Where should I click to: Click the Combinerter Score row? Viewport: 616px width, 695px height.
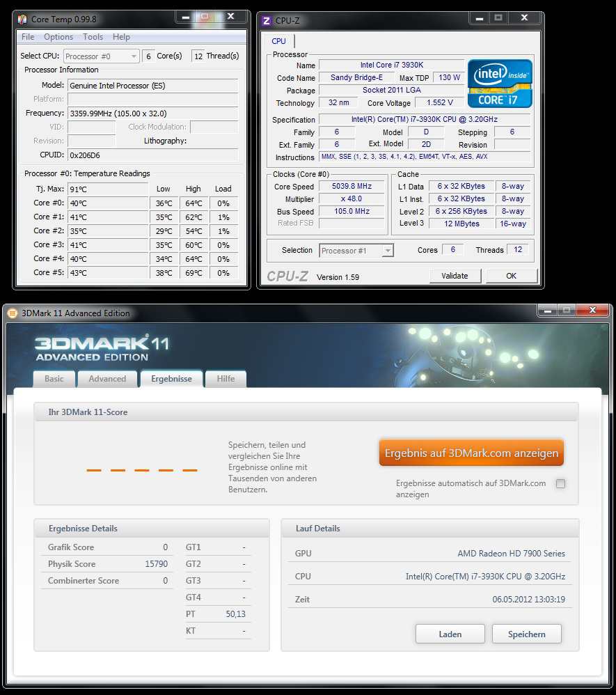(x=107, y=581)
